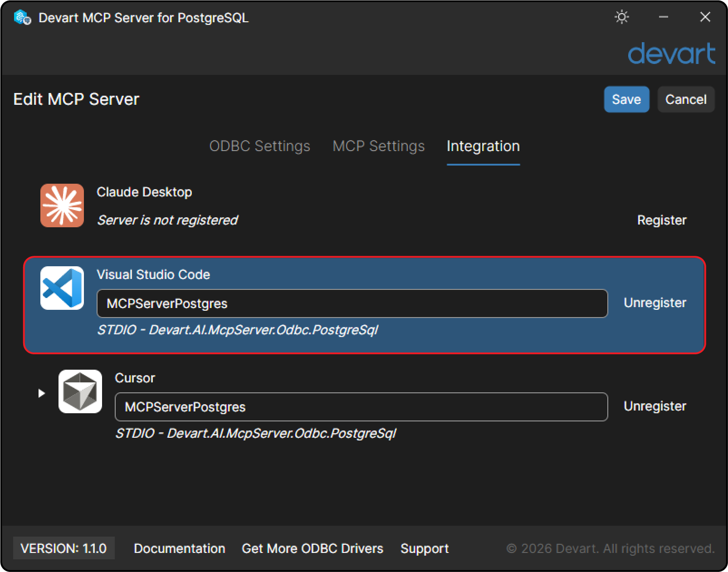Open the Get More ODBC Drivers link
Image resolution: width=728 pixels, height=572 pixels.
313,548
